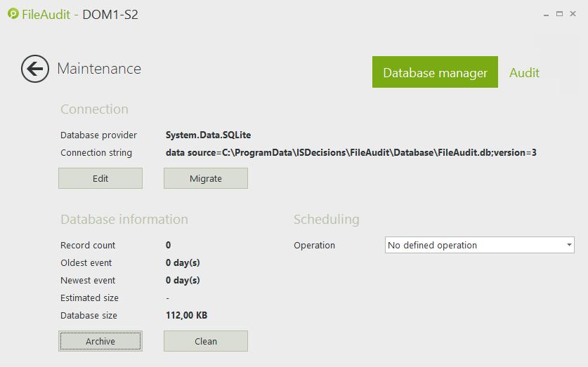
Task: Close the FileAudit window
Action: coord(573,14)
